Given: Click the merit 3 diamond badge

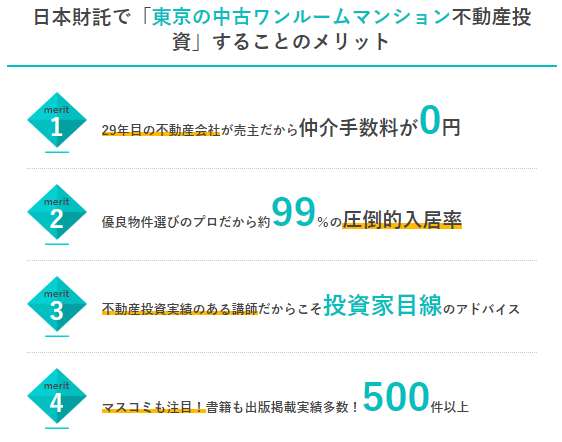Looking at the screenshot, I should (x=57, y=304).
